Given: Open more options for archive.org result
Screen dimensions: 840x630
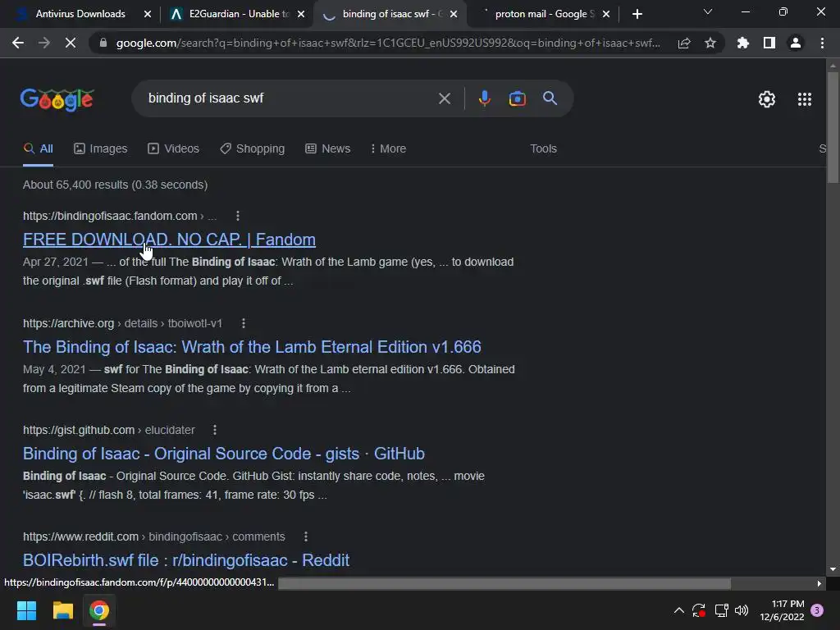Looking at the screenshot, I should (x=243, y=323).
